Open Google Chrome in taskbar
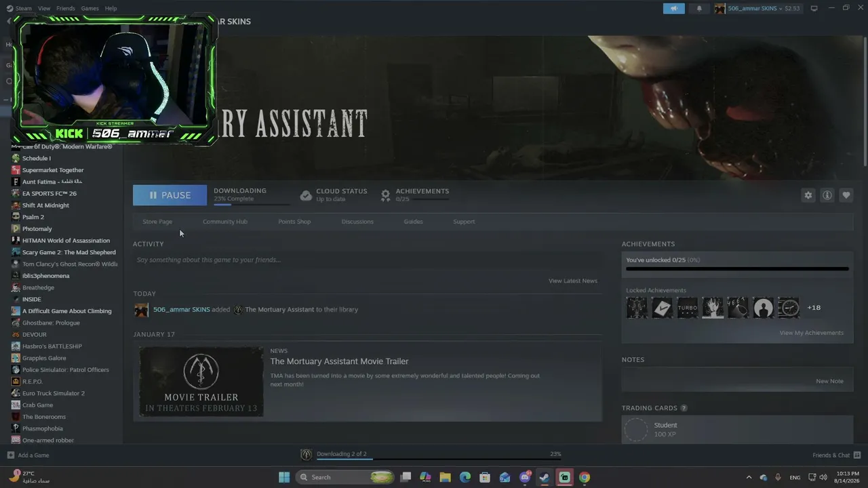The height and width of the screenshot is (488, 868). (585, 477)
